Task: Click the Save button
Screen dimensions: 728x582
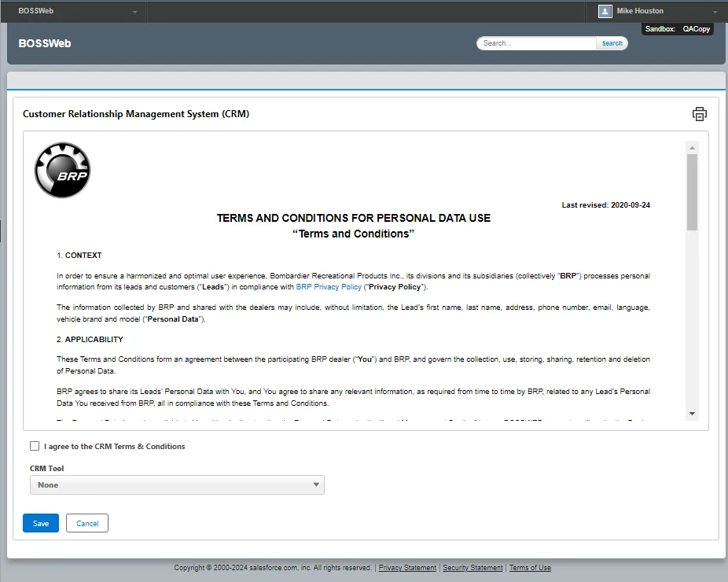Action: coord(41,523)
